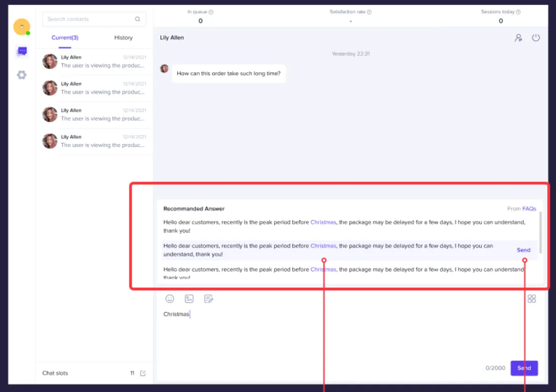This screenshot has width=556, height=392.
Task: Open the chat messages sidebar icon
Action: tap(22, 51)
